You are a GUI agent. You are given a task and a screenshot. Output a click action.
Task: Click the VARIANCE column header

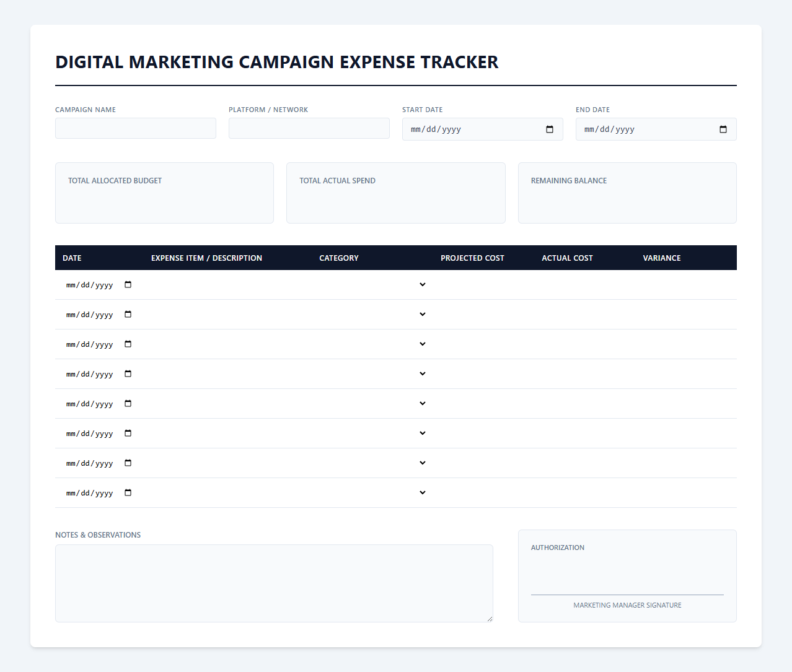pyautogui.click(x=662, y=258)
